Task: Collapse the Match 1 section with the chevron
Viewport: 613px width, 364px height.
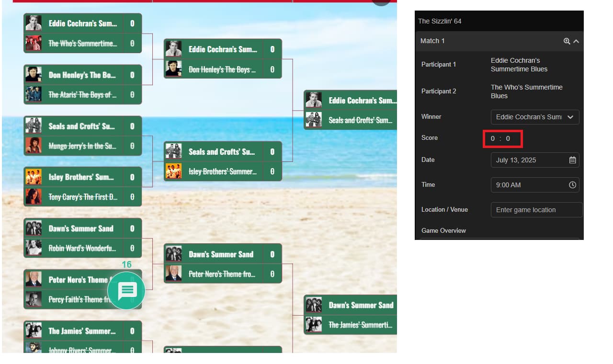Action: pyautogui.click(x=576, y=41)
